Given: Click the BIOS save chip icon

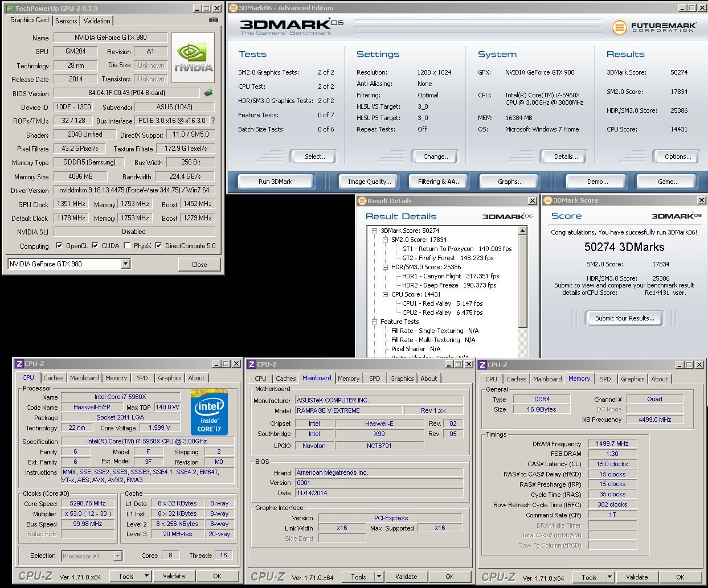Looking at the screenshot, I should tap(208, 93).
